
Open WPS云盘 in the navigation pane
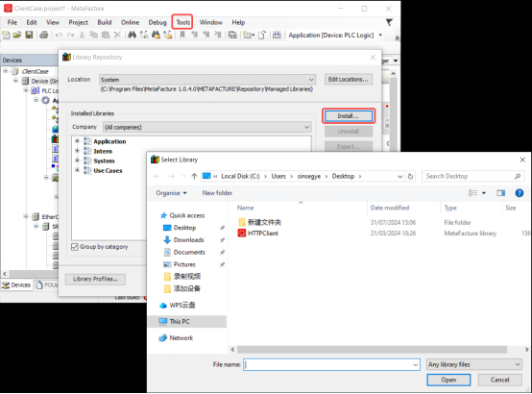pyautogui.click(x=182, y=305)
